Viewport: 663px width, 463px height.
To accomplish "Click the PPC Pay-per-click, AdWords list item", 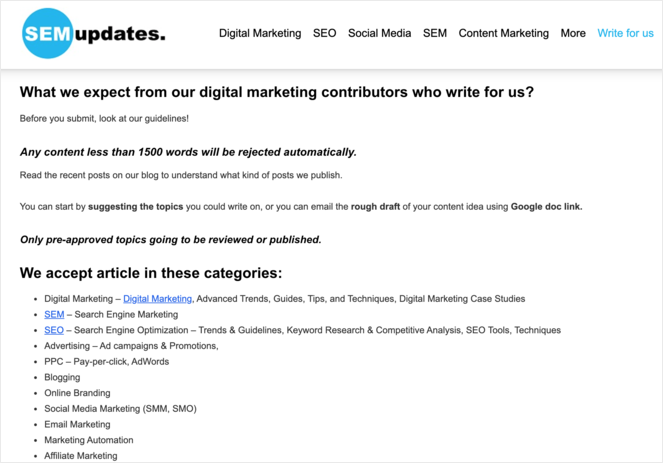I will click(106, 361).
